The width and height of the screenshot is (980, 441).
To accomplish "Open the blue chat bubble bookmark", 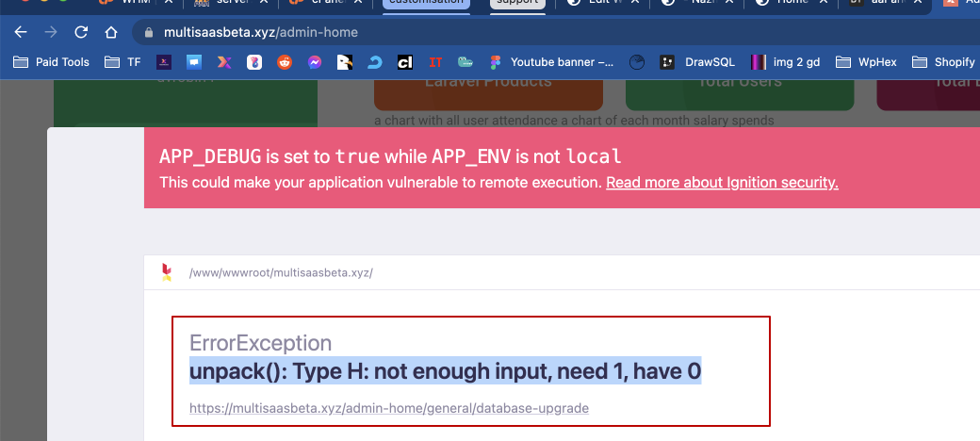I will pos(194,62).
